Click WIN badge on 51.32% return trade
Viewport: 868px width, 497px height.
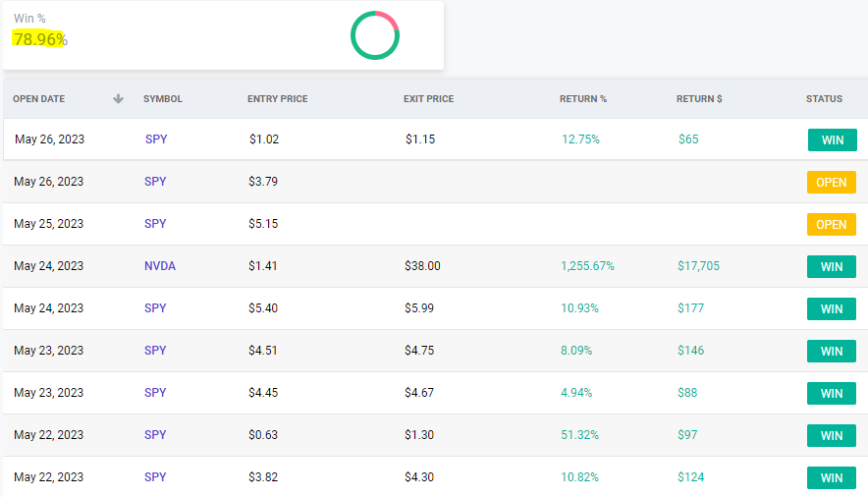(x=832, y=436)
